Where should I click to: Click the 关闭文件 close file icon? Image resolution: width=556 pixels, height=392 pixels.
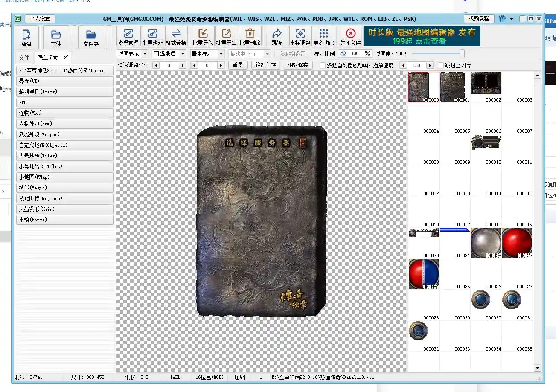click(x=350, y=37)
